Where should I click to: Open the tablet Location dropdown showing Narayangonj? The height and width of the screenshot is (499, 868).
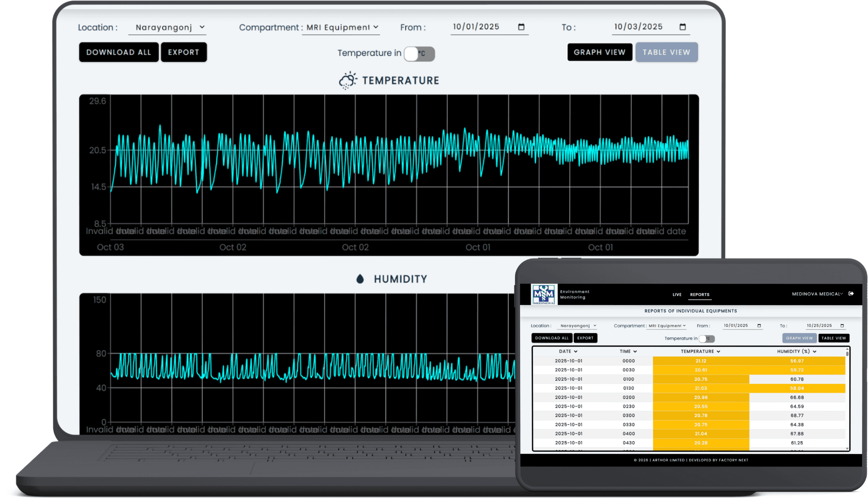click(x=578, y=326)
